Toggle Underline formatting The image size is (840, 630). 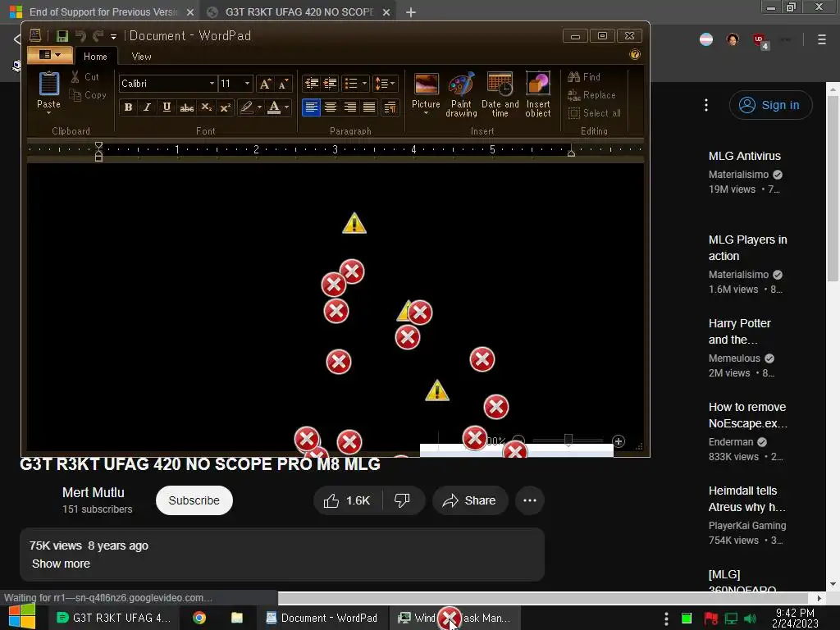point(167,107)
